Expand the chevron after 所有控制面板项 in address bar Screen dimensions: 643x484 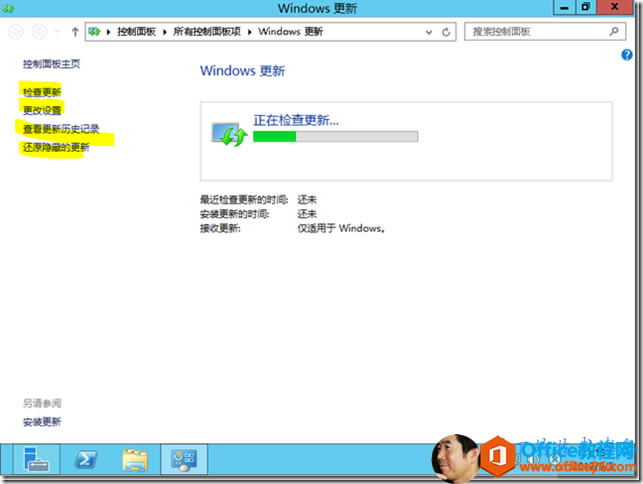[x=250, y=32]
